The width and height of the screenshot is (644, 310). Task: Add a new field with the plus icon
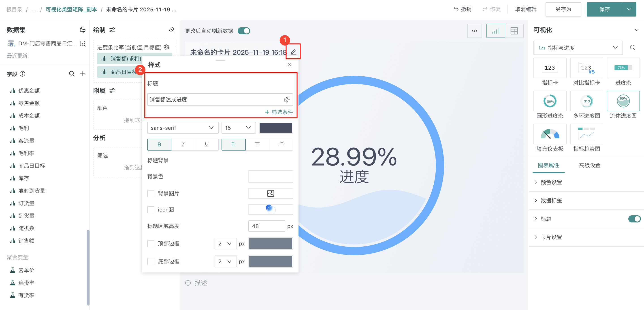coord(83,74)
